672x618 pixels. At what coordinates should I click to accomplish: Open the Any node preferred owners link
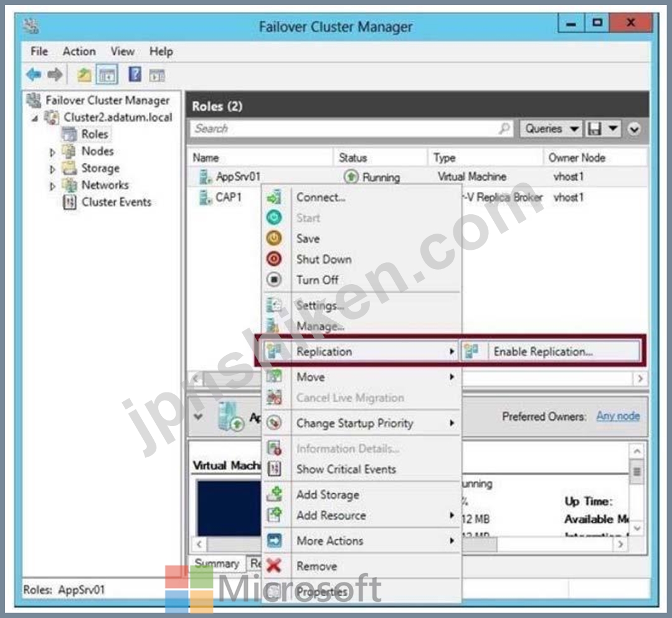(618, 416)
